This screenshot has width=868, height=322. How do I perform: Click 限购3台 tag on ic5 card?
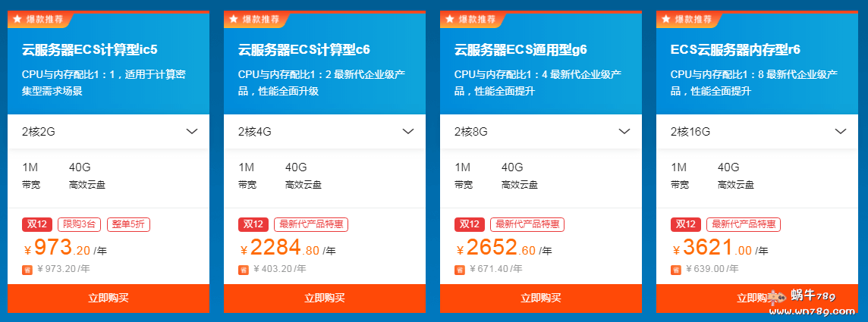tap(80, 224)
